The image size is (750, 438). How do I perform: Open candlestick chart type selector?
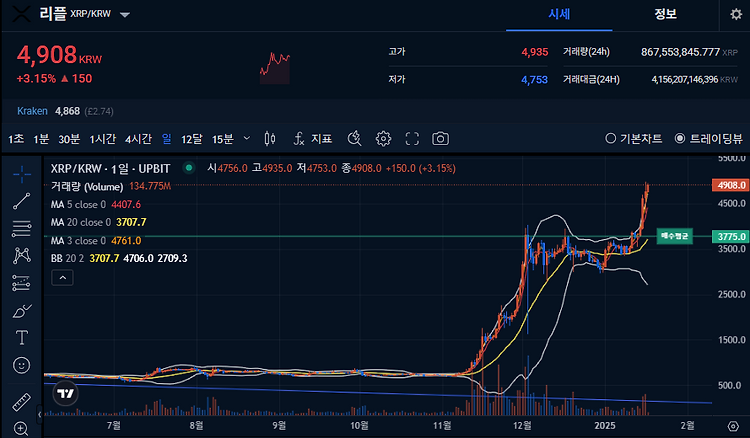point(270,139)
